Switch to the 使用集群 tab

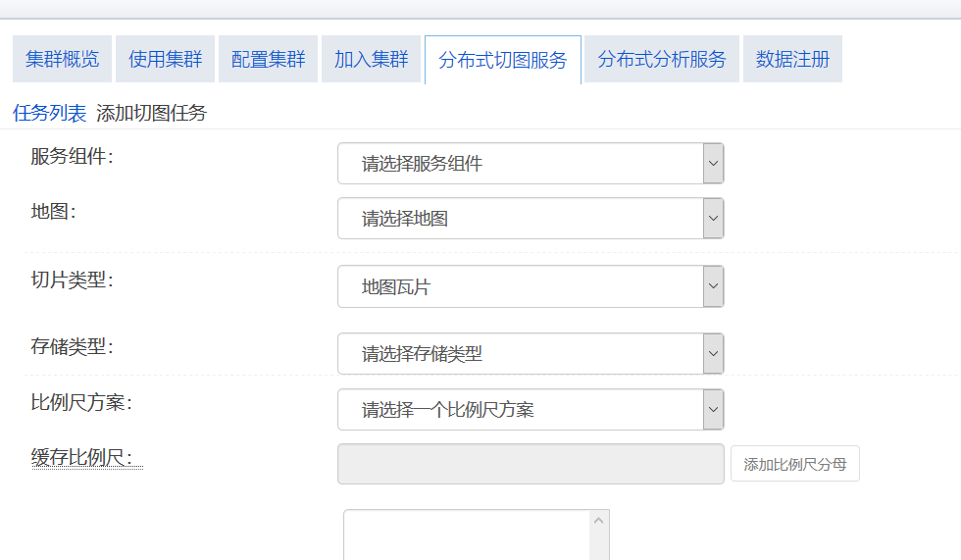pyautogui.click(x=165, y=59)
